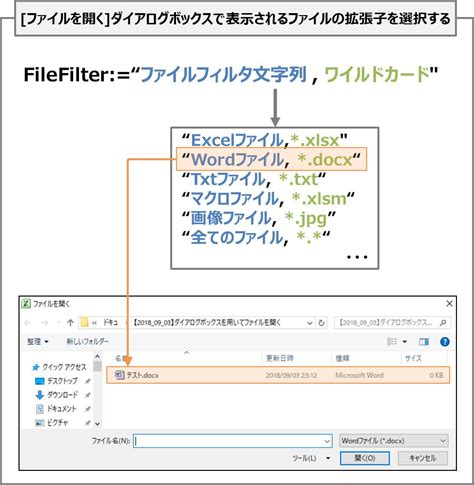Go up one folder level
Screen dimensions: 474x485
tap(70, 323)
